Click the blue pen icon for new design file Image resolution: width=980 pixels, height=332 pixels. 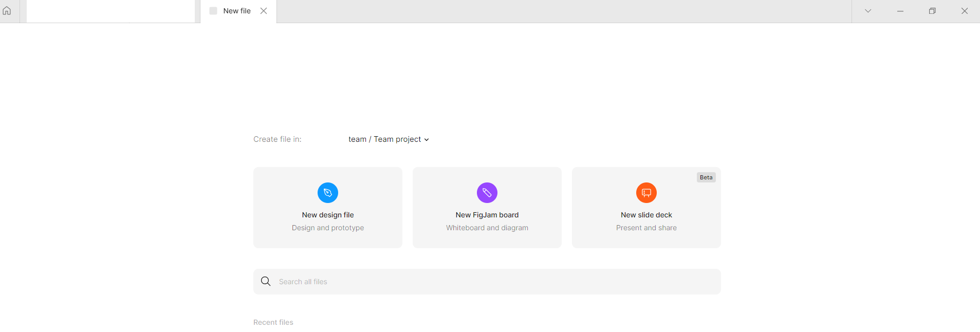(328, 193)
